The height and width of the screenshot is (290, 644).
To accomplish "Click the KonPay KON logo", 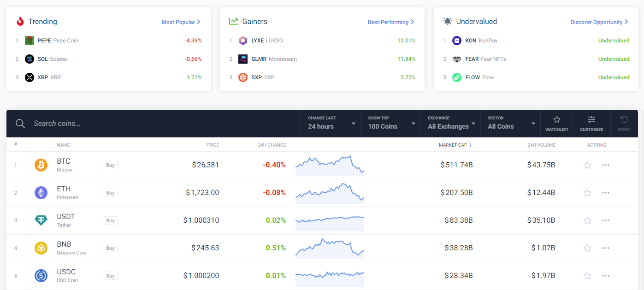I will tap(457, 41).
